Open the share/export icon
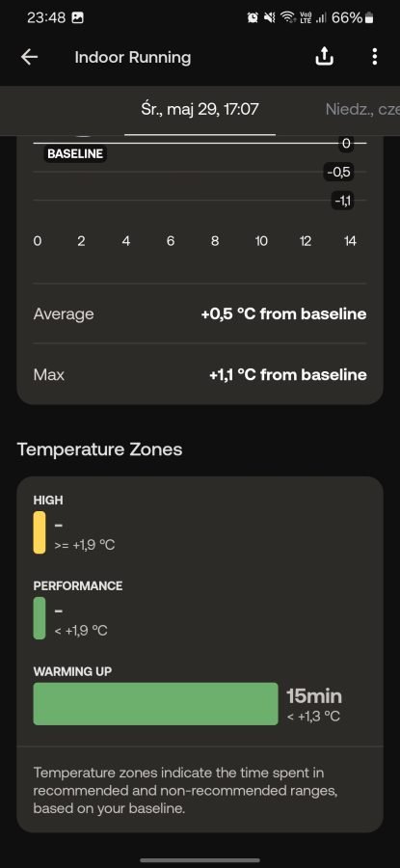Viewport: 400px width, 868px height. (324, 57)
